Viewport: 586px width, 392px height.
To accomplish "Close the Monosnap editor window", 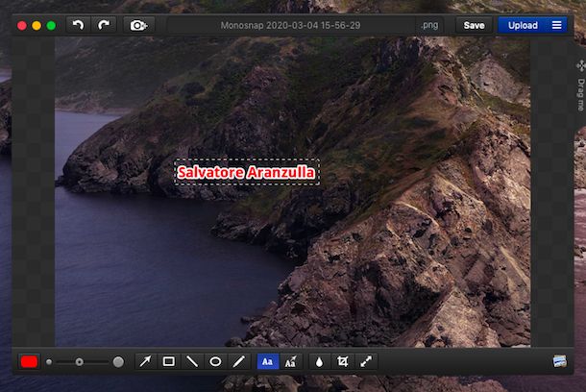I will coord(22,25).
